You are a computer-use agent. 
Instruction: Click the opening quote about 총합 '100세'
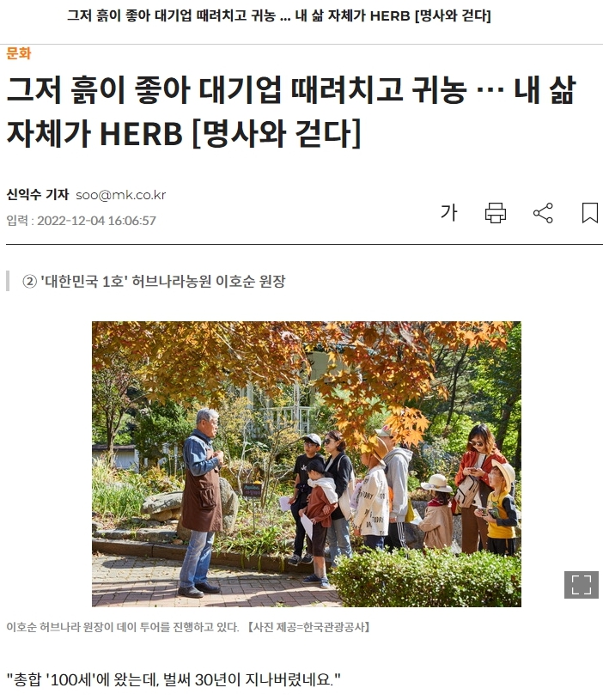click(174, 679)
